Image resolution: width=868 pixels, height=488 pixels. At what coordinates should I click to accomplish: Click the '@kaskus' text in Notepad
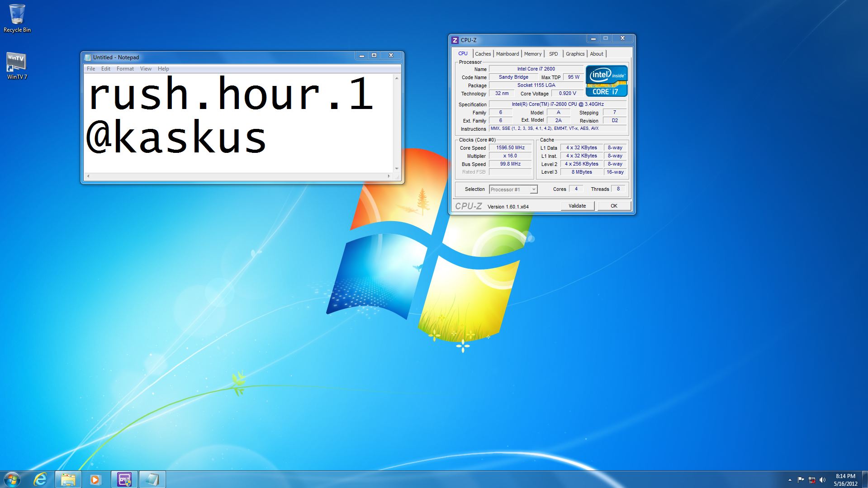point(176,137)
